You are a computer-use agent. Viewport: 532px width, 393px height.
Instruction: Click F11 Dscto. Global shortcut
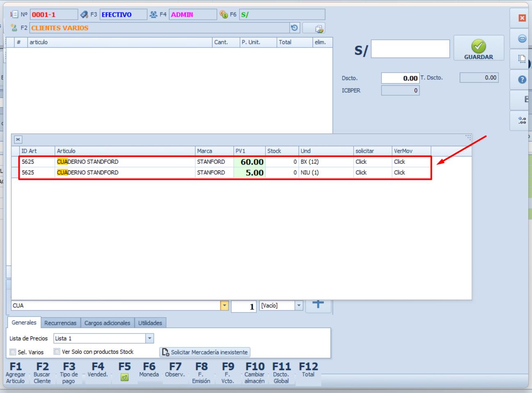(x=281, y=372)
